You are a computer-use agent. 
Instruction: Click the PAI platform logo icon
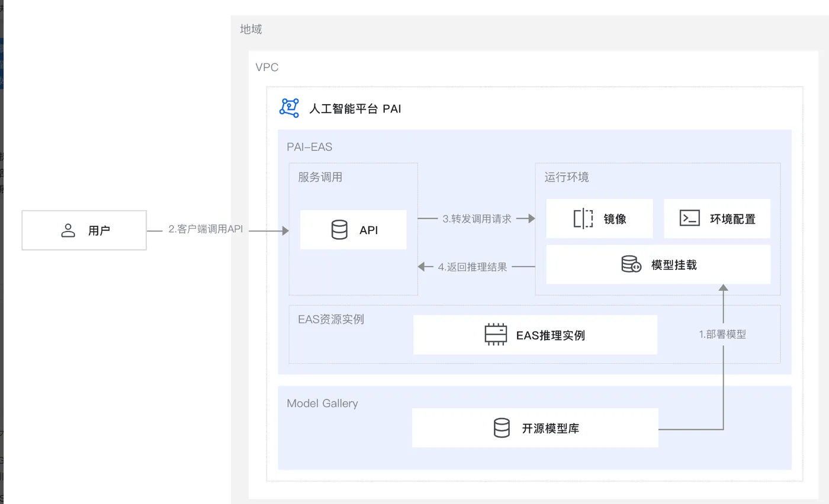289,108
